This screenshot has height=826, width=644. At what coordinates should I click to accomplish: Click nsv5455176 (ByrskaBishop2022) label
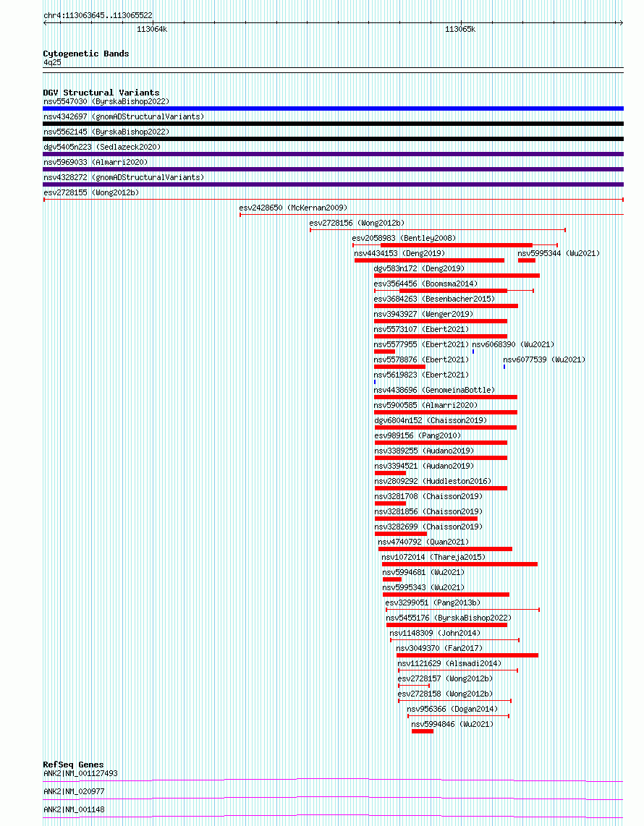[449, 619]
